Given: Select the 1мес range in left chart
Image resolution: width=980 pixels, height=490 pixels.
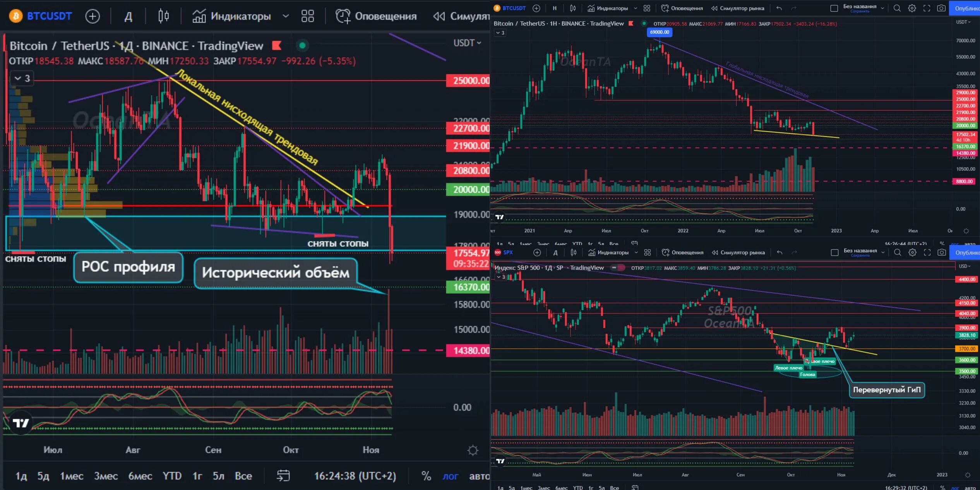Looking at the screenshot, I should (72, 476).
